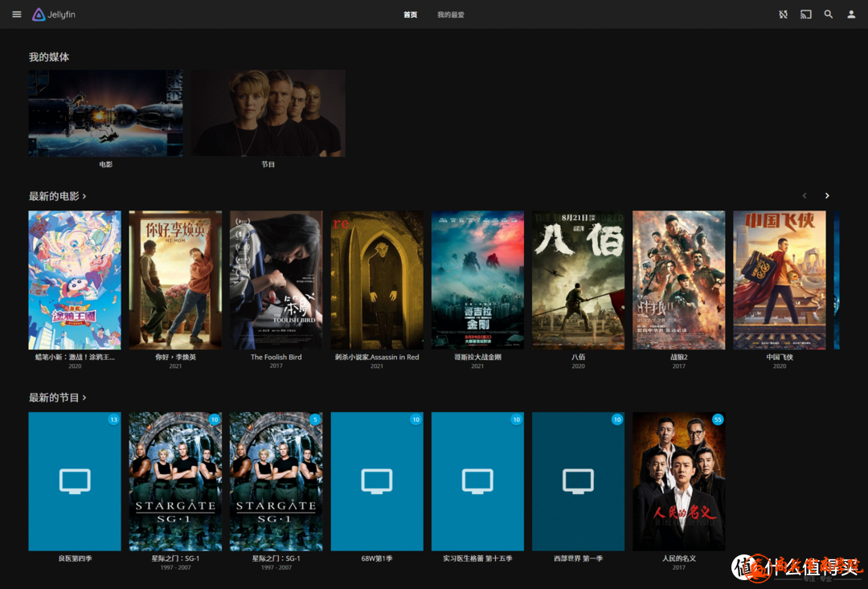Open the 蜡笔小新 movie poster
The image size is (868, 589).
tap(75, 280)
